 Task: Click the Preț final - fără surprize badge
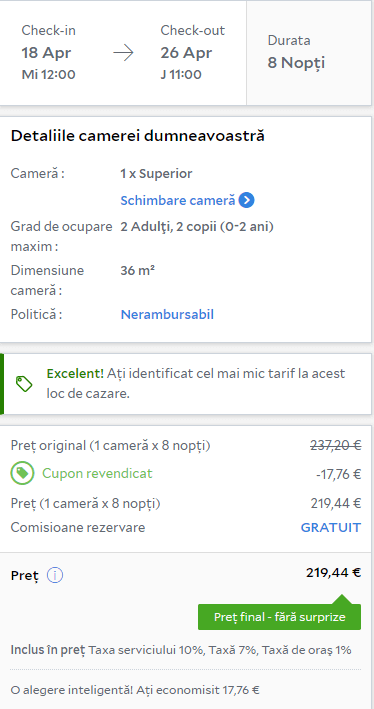(x=279, y=617)
